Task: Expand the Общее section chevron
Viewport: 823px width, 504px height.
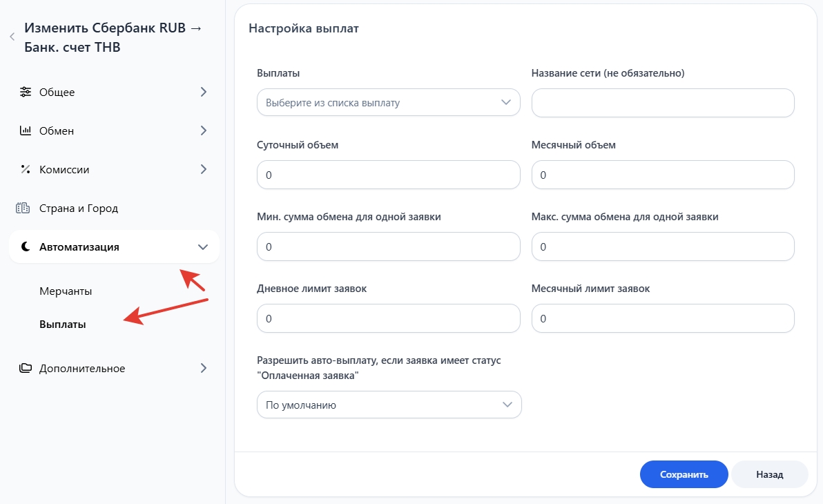Action: [x=203, y=92]
